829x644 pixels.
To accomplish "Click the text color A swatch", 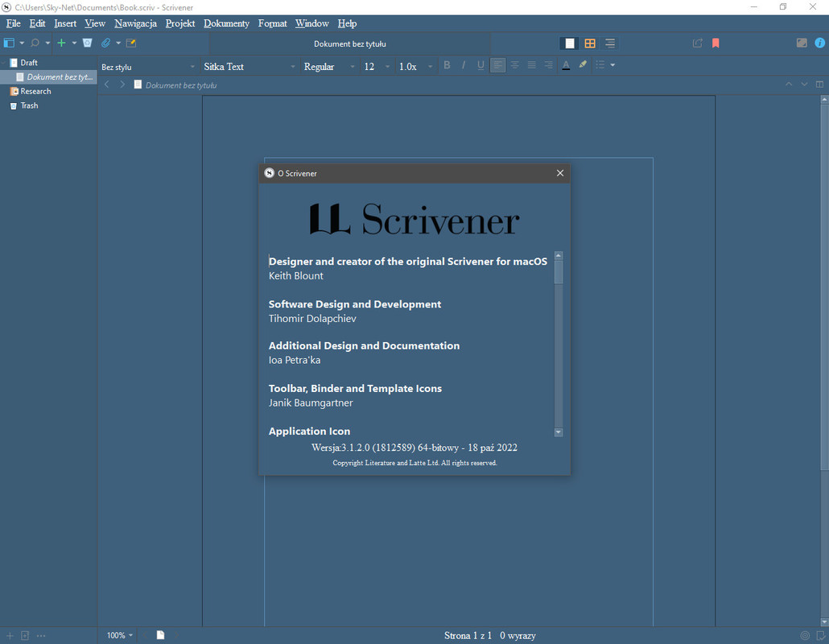I will click(566, 65).
